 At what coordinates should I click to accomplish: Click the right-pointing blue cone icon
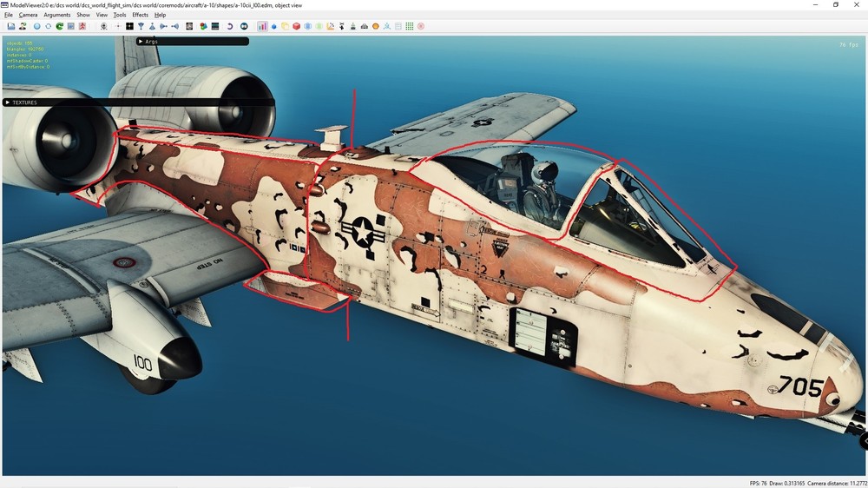(x=163, y=26)
